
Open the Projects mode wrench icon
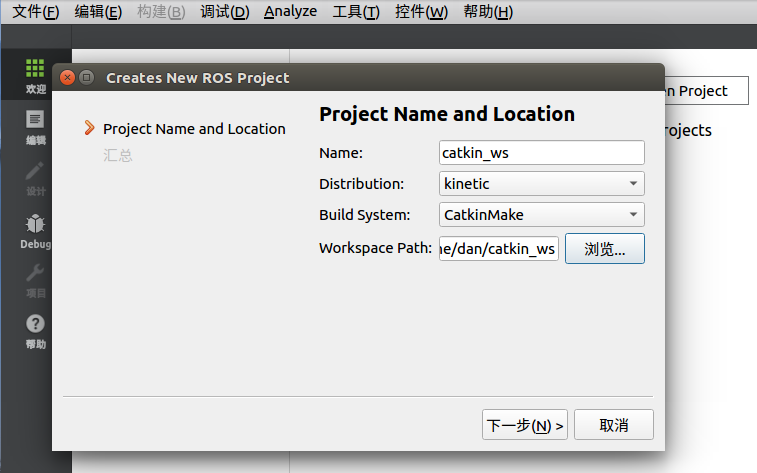tap(35, 273)
